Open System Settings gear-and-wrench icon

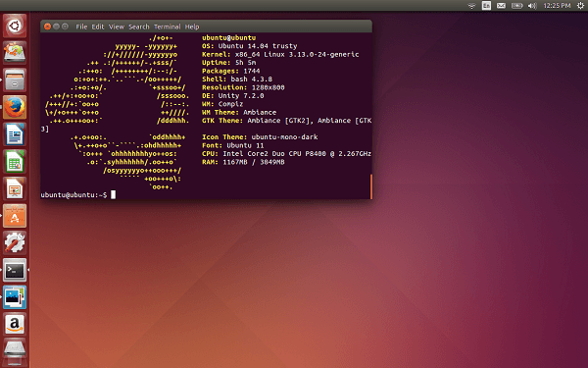[15, 243]
